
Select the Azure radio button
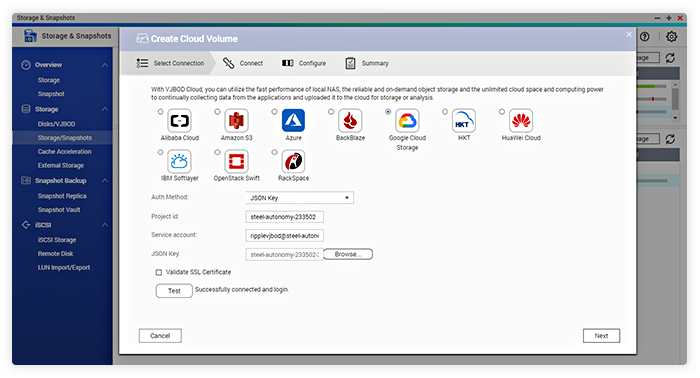[x=274, y=112]
